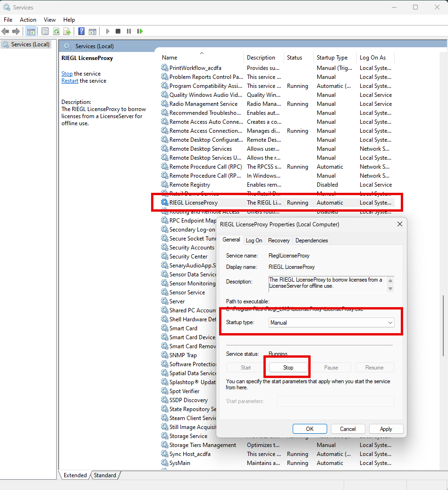
Task: Click the Restart the service link
Action: [69, 81]
